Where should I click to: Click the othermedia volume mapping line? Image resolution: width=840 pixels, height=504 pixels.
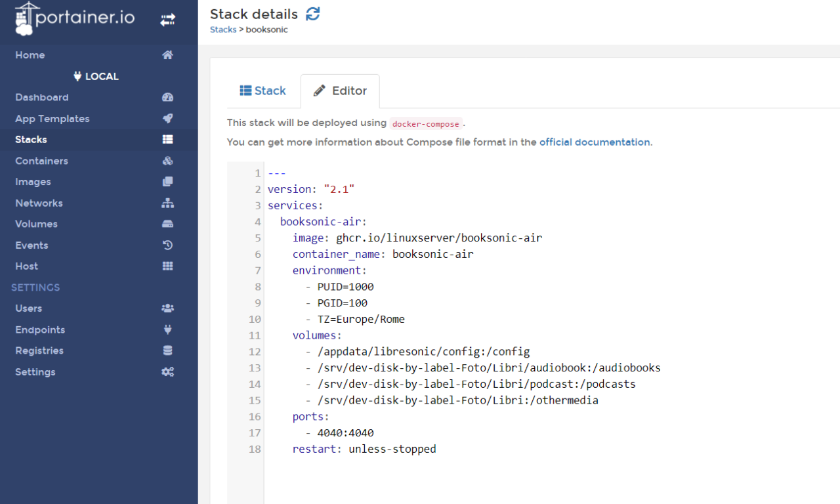[x=451, y=400]
